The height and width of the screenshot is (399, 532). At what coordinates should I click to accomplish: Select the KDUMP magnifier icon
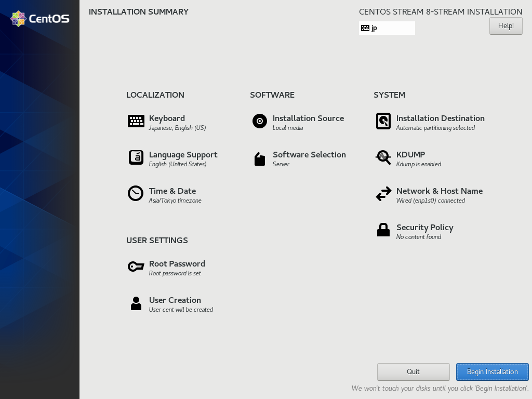383,157
